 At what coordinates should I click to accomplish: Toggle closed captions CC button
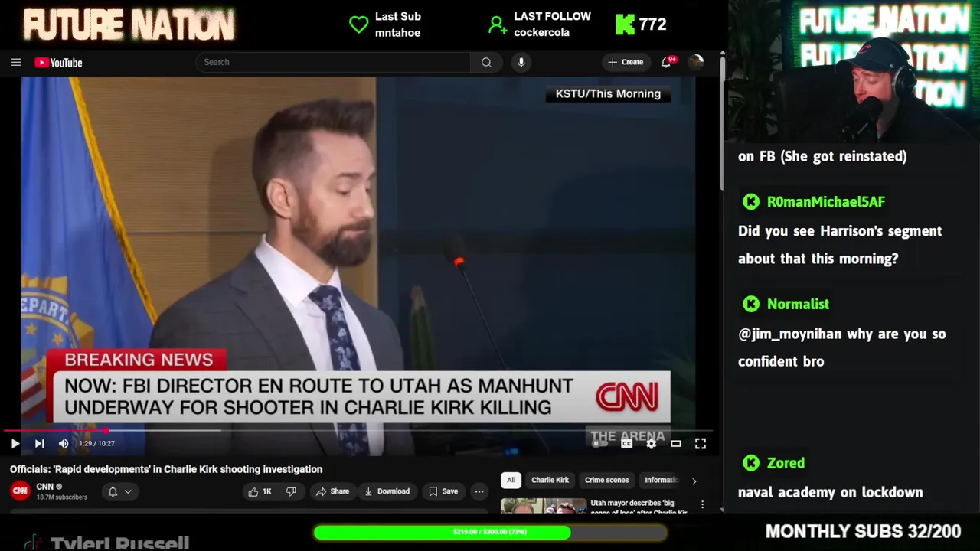pos(626,443)
